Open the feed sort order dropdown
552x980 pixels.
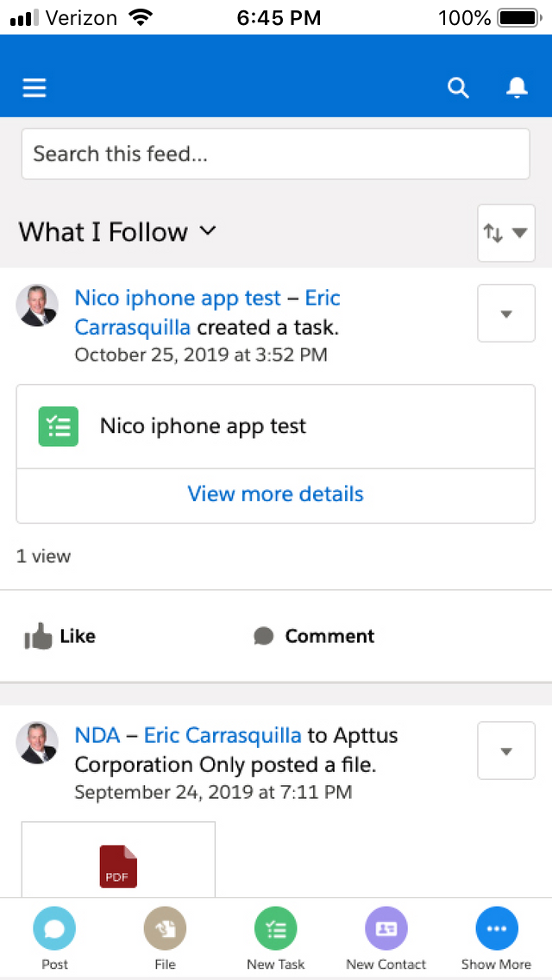[x=505, y=233]
